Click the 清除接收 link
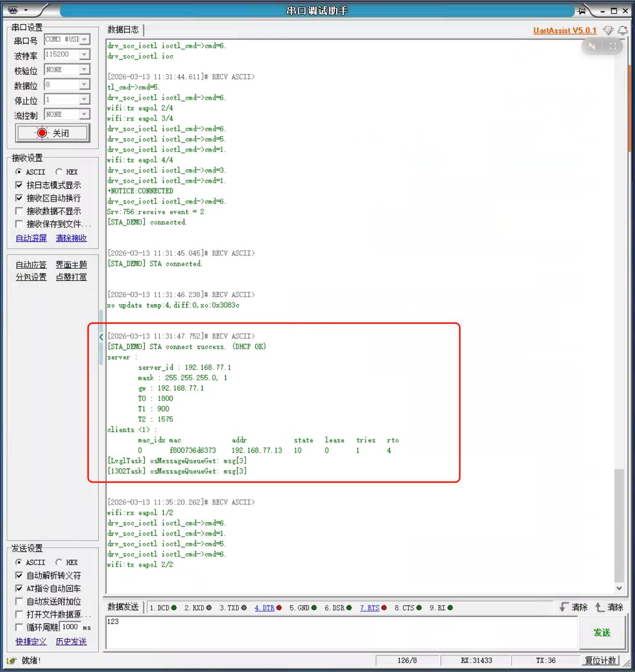This screenshot has width=635, height=672. 71,238
